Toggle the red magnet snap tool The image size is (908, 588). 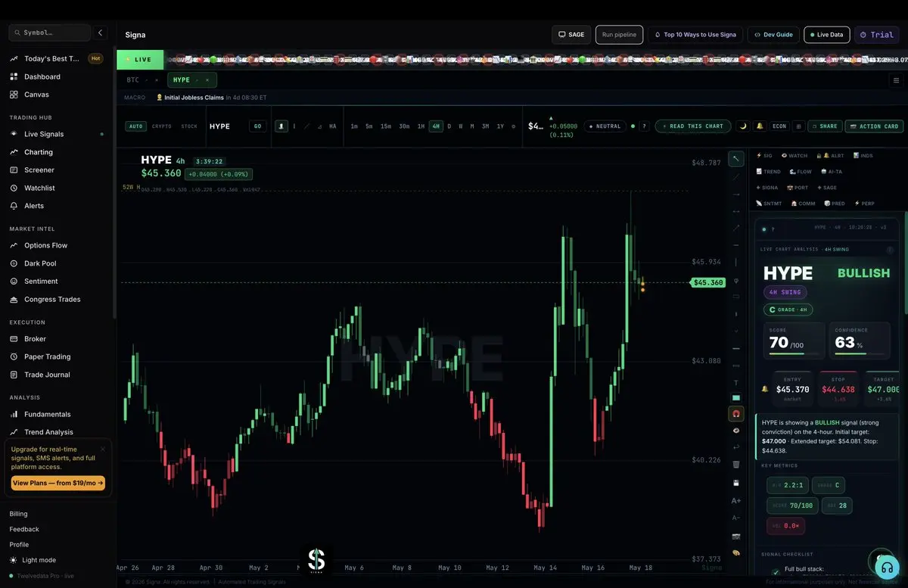[x=736, y=414]
